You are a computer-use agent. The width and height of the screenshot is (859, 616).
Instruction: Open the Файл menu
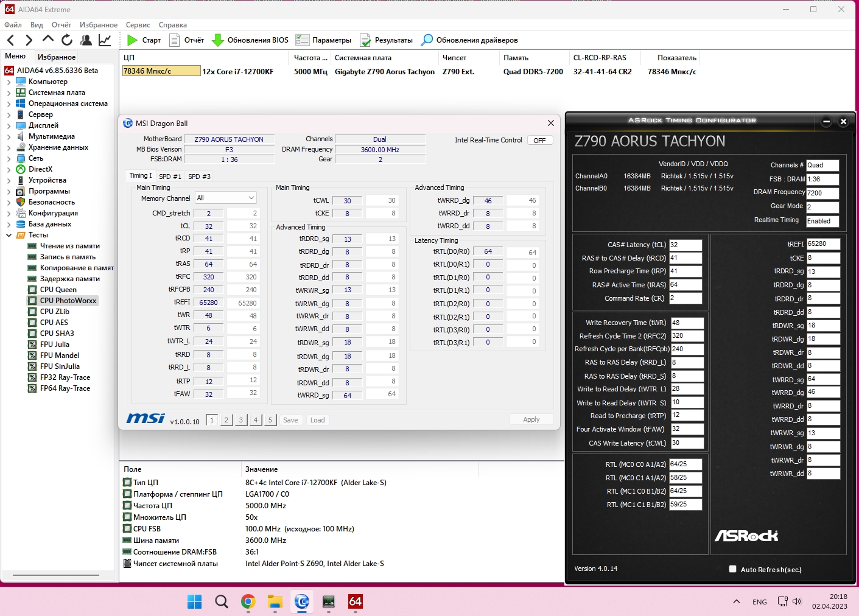(13, 25)
